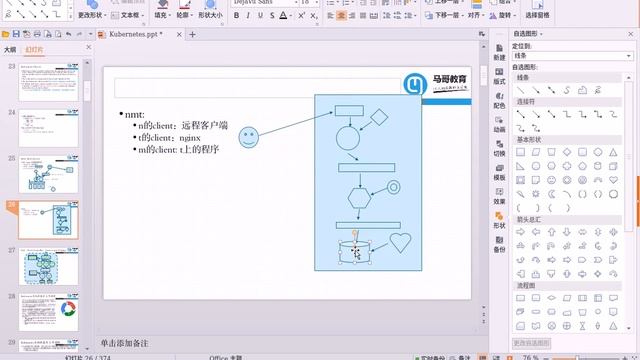Click the 效果 effects sidebar icon
The height and width of the screenshot is (360, 640).
(x=499, y=196)
